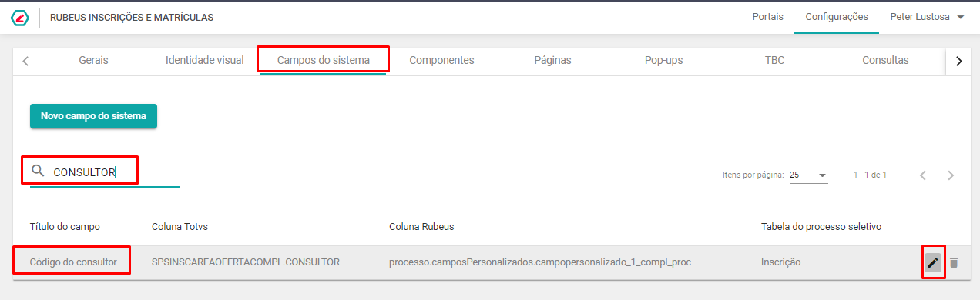Open the Pop-ups tab
The width and height of the screenshot is (980, 300).
(663, 60)
